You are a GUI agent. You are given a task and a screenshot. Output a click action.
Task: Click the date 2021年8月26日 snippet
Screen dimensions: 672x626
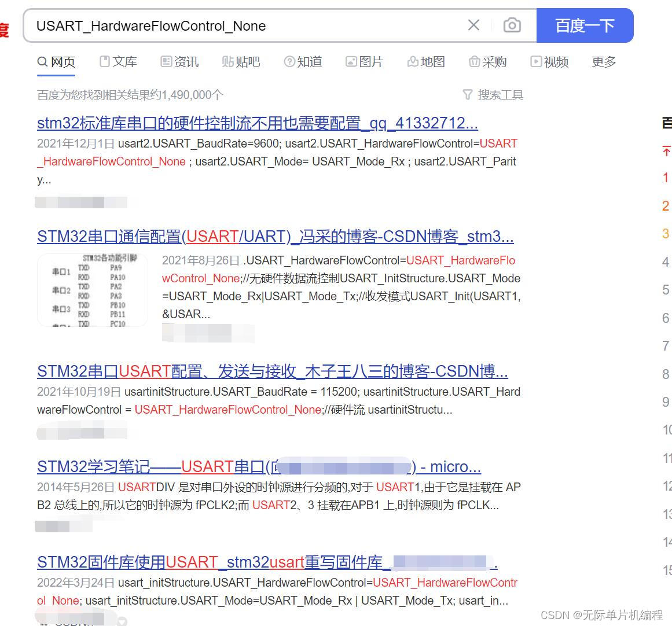pos(201,260)
